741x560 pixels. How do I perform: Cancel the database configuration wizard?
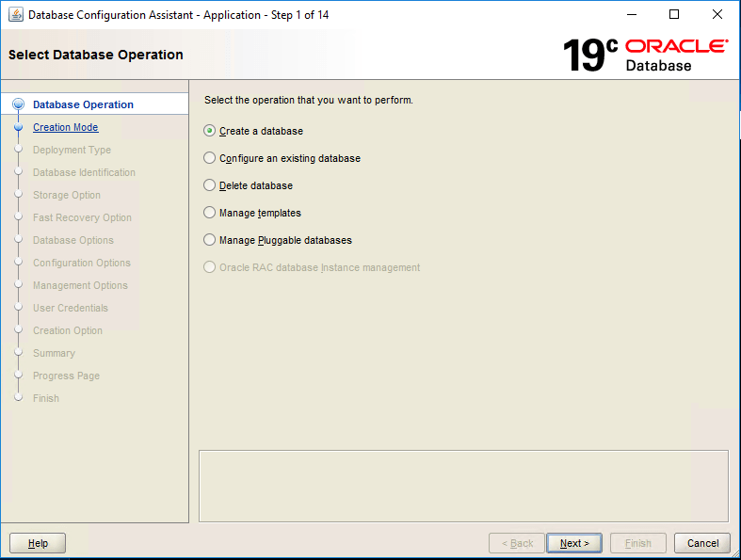(702, 543)
